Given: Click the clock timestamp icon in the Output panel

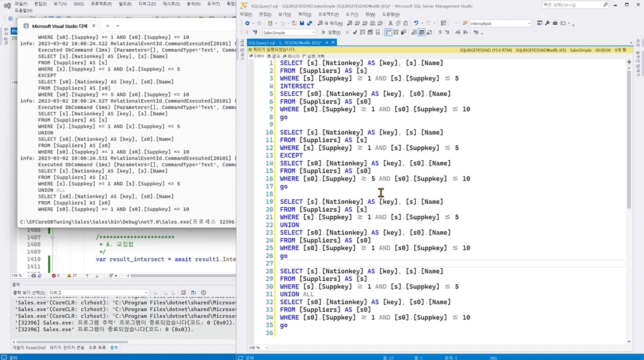Looking at the screenshot, I should coord(204,293).
